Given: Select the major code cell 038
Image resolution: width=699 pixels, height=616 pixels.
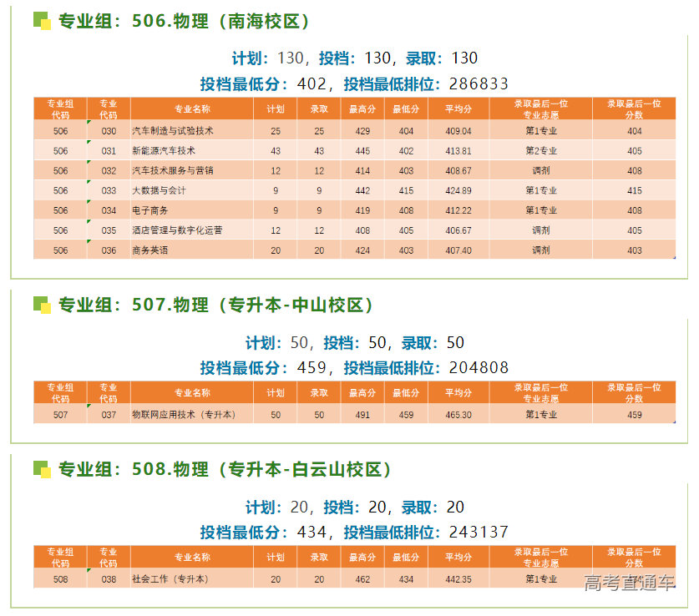Looking at the screenshot, I should pos(109,579).
